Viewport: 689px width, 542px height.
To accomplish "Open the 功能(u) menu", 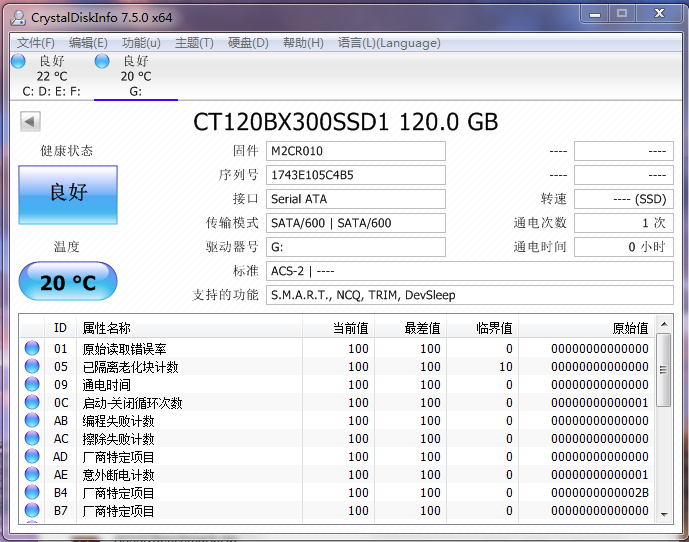I will tap(141, 43).
